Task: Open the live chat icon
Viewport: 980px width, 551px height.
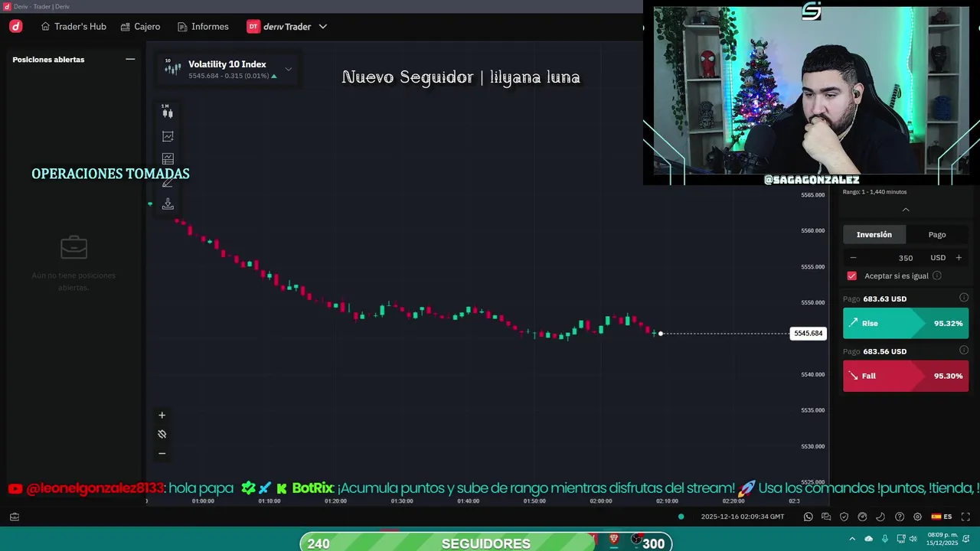Action: [x=826, y=517]
